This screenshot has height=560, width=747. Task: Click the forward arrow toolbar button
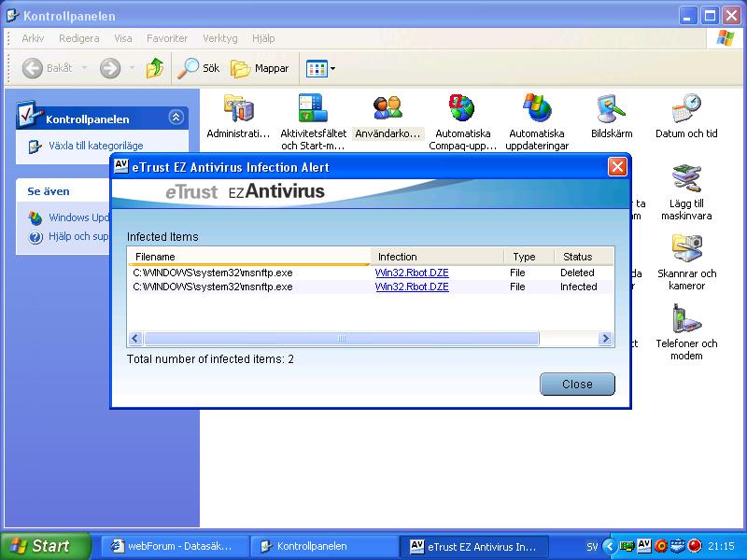point(110,68)
